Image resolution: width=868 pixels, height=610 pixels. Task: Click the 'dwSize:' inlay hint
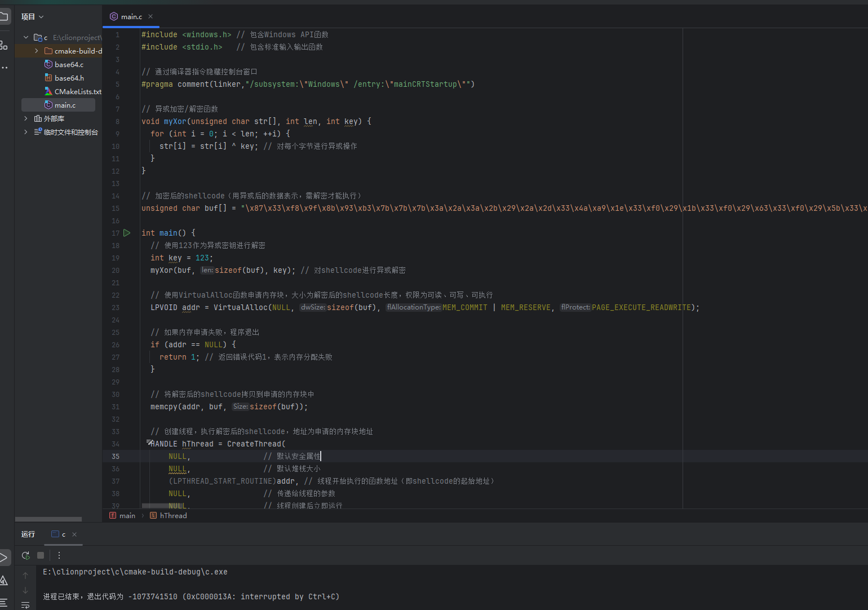click(313, 307)
